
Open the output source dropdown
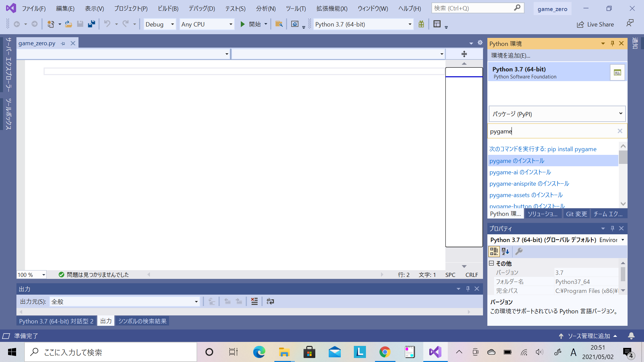(x=124, y=302)
